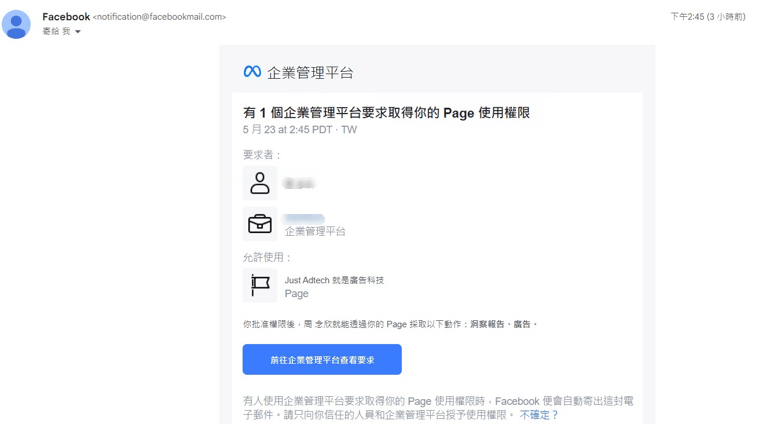759x424 pixels.
Task: Click the Meta logo icon
Action: tap(252, 72)
